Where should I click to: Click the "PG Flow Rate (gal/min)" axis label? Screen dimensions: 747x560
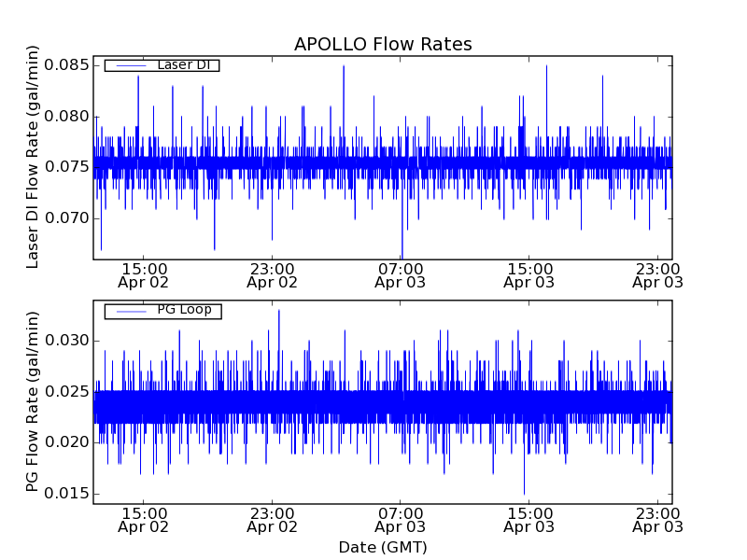[x=32, y=402]
